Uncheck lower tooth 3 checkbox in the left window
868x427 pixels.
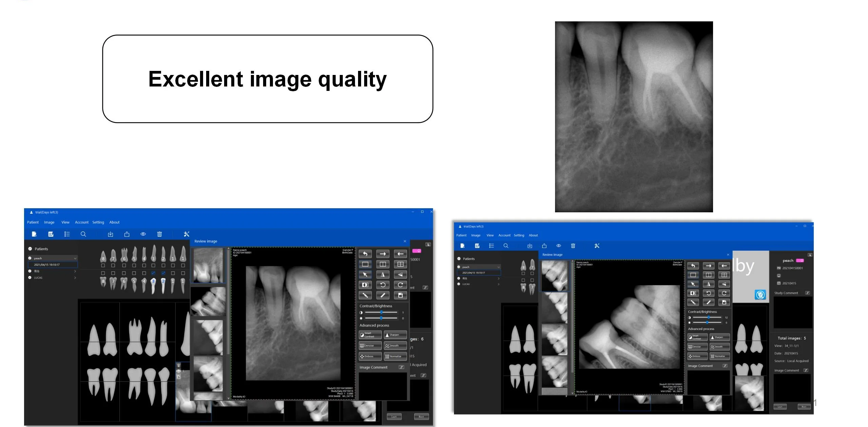[x=153, y=273]
